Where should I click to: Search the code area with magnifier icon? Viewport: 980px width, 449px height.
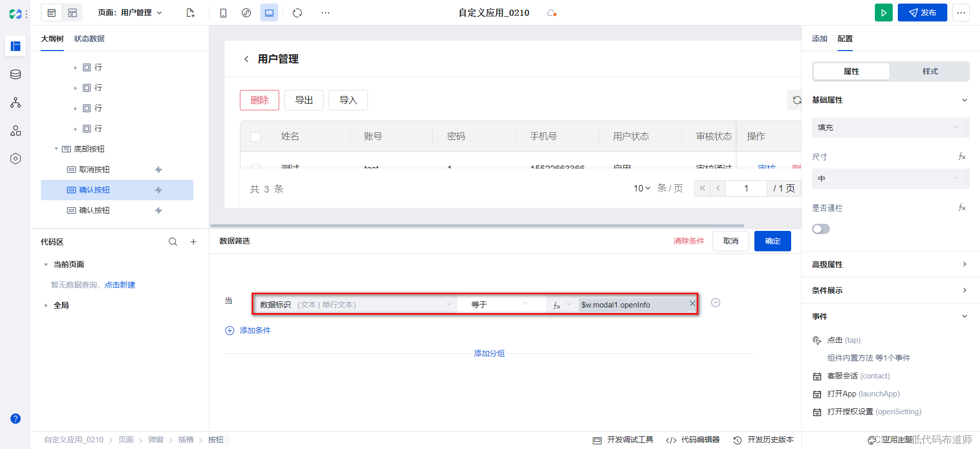click(173, 242)
